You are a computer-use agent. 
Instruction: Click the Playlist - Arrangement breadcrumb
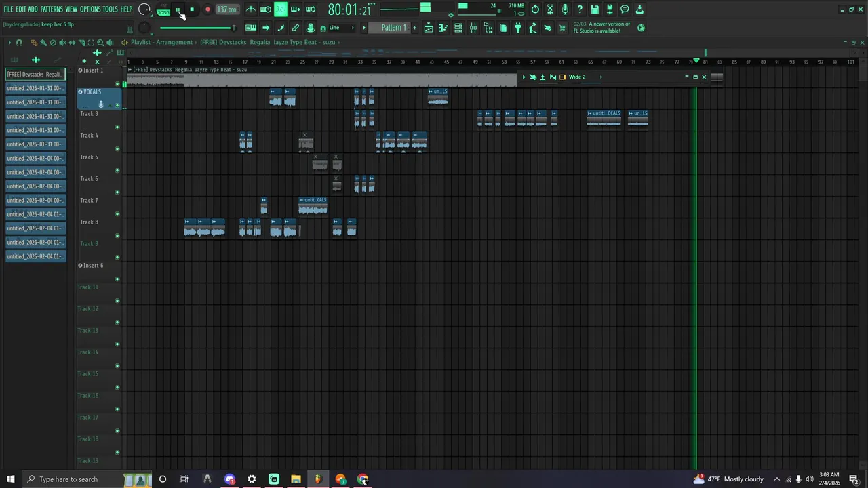pos(161,42)
